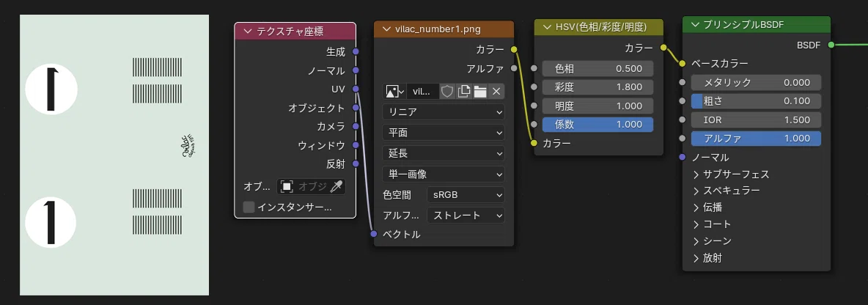Adjust the 色相 value field

point(598,69)
